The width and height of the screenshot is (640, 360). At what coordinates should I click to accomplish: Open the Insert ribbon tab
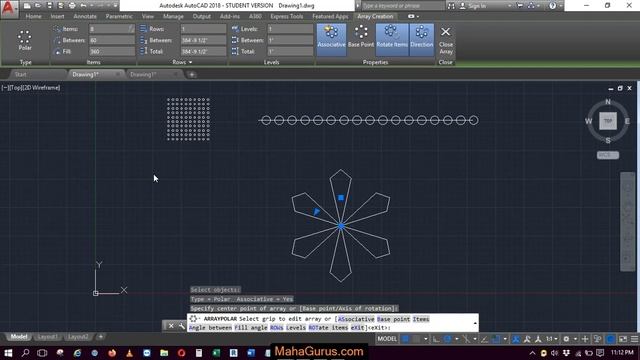click(58, 16)
